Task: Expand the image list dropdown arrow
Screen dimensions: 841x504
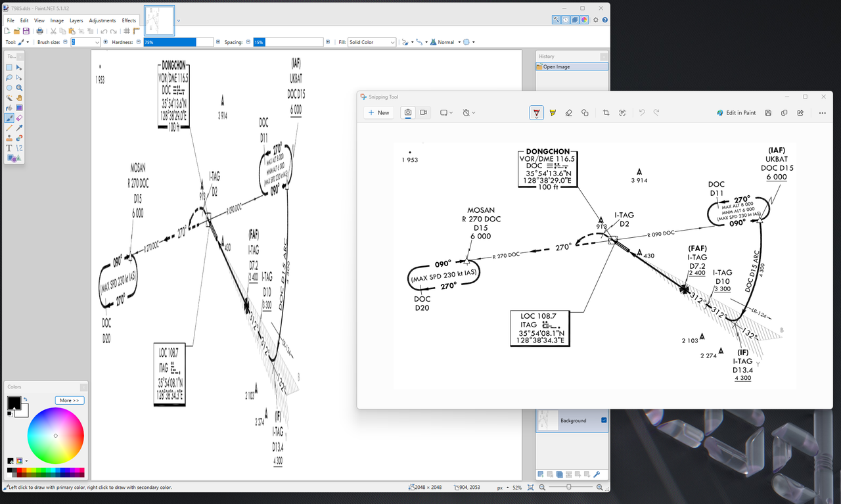Action: click(x=179, y=20)
